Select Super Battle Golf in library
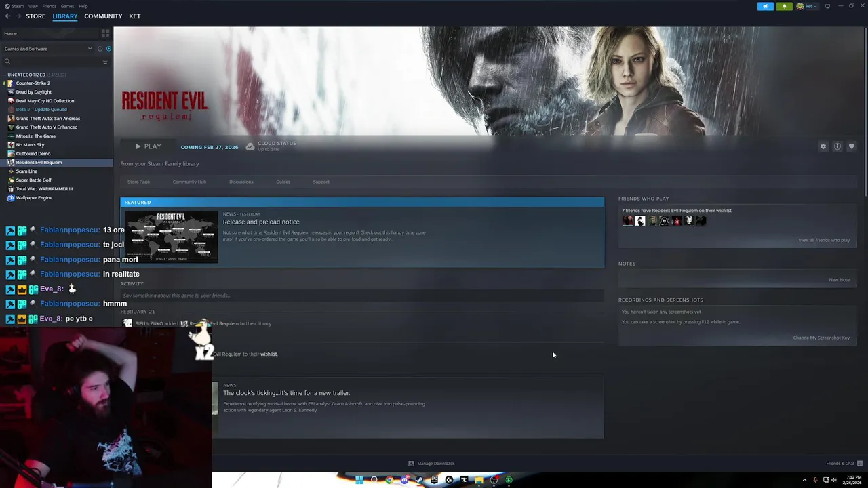The width and height of the screenshot is (868, 488). click(x=33, y=180)
